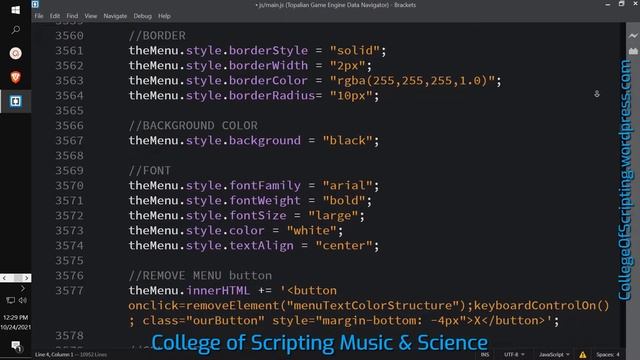
Task: Click the "solid" string on line 3561
Action: coord(354,51)
